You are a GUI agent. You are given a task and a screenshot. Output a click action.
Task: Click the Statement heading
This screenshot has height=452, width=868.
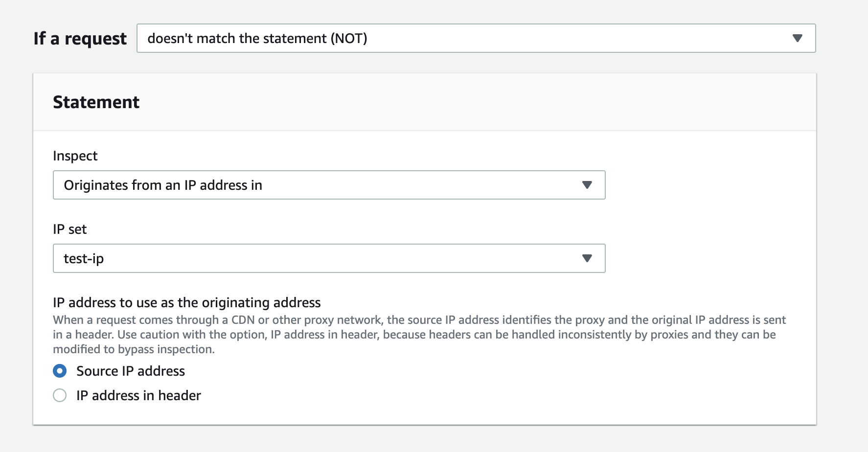point(96,102)
